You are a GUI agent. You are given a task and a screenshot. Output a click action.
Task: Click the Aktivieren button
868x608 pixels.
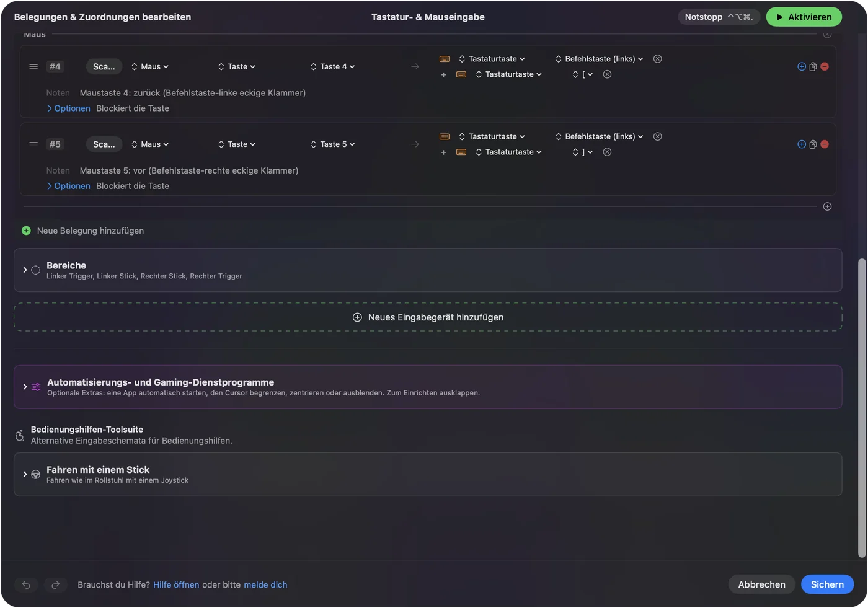[x=804, y=17]
